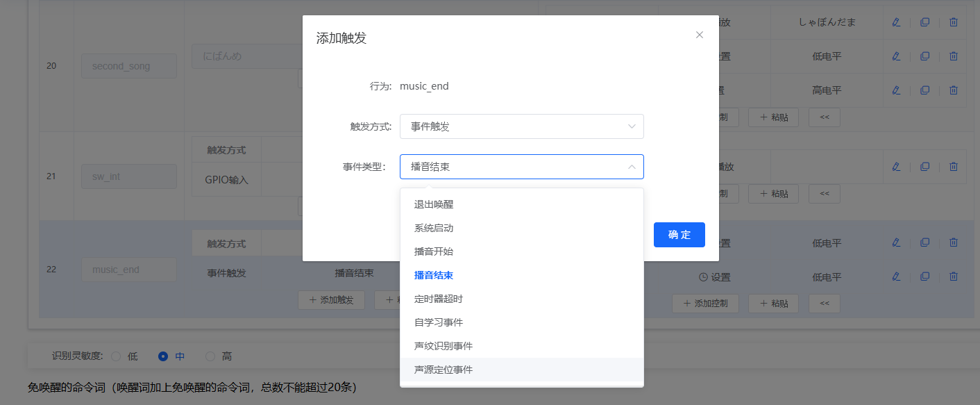Edit the しゃぼんだま control entry
Viewport: 980px width, 405px height.
tap(896, 22)
